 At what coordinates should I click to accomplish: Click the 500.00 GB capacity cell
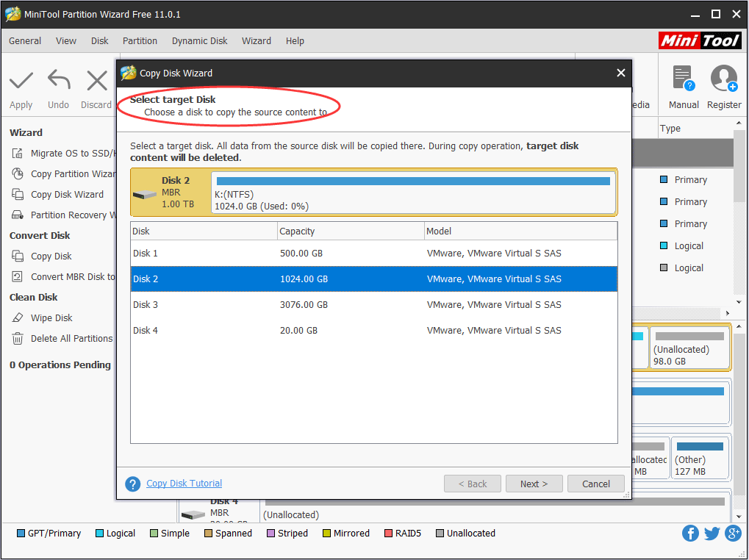point(301,253)
